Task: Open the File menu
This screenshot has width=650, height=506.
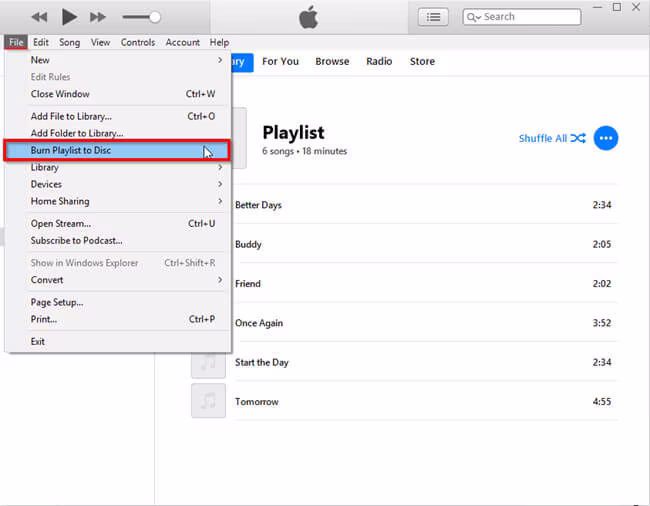Action: (16, 42)
